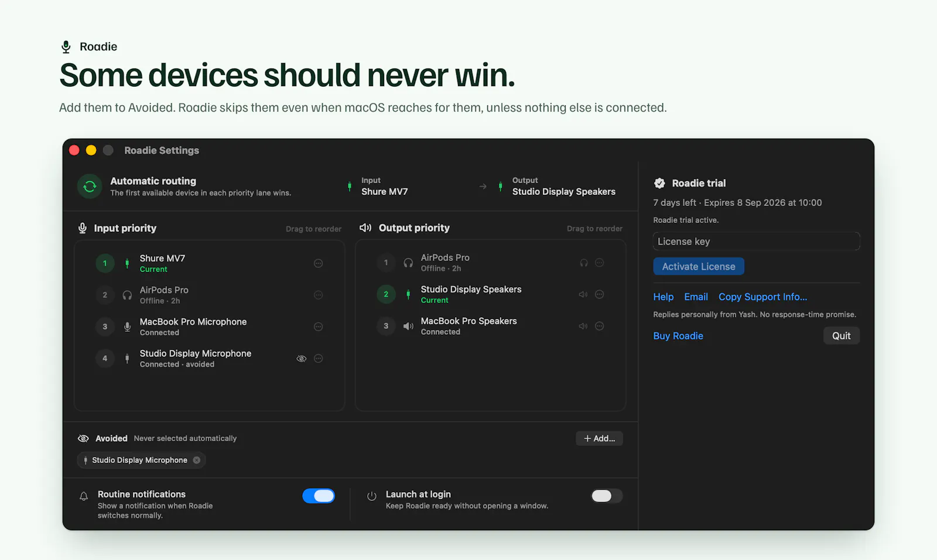Click the Roadie trial verified badge icon
Image resolution: width=937 pixels, height=560 pixels.
pos(659,183)
